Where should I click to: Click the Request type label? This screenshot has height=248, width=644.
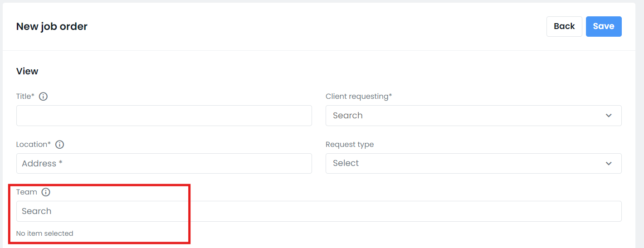tap(350, 144)
